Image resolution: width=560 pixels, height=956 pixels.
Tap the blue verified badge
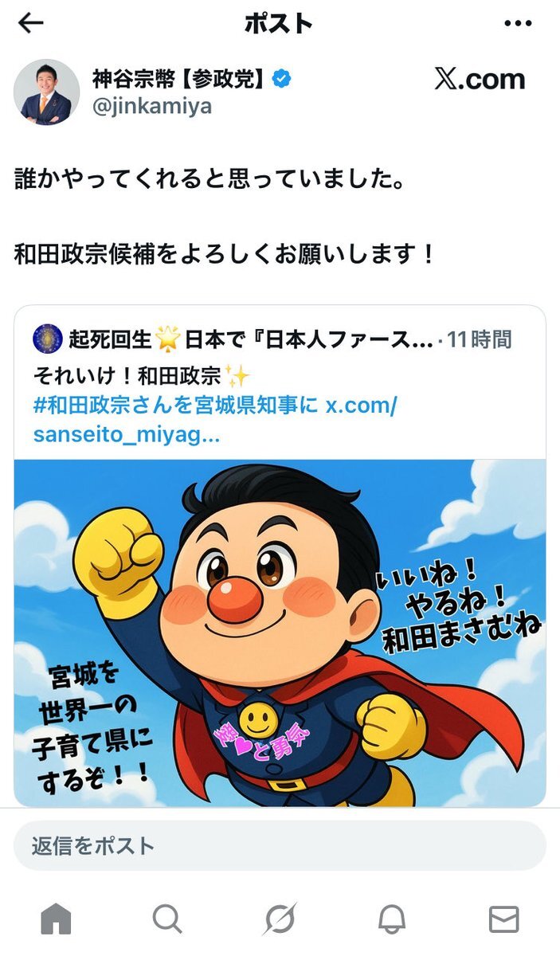point(282,77)
